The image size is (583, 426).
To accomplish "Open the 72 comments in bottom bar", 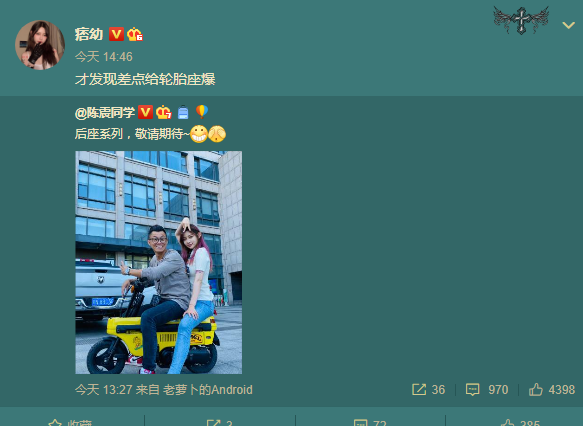I will click(x=370, y=423).
